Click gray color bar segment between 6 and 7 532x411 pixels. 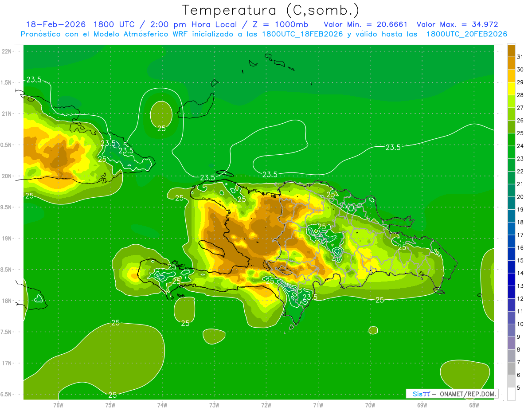pos(512,368)
